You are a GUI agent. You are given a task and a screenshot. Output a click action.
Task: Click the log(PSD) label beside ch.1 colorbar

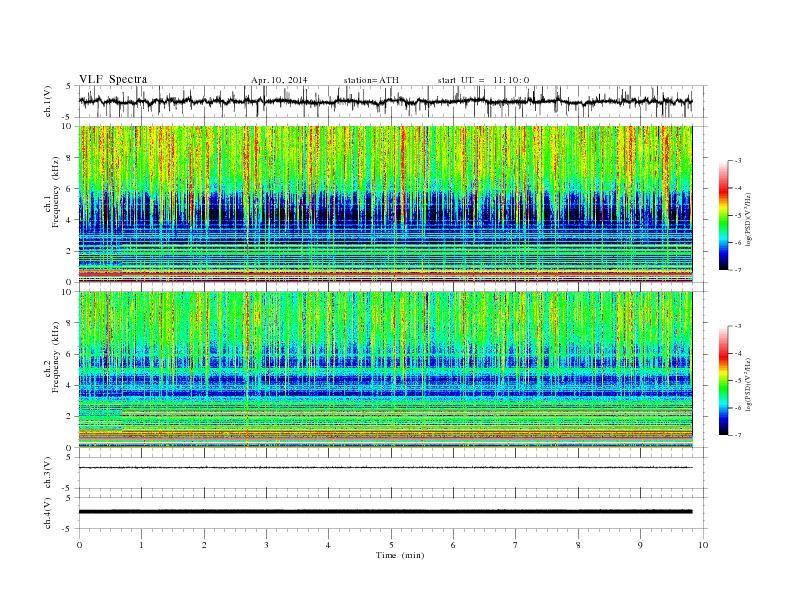coord(748,219)
